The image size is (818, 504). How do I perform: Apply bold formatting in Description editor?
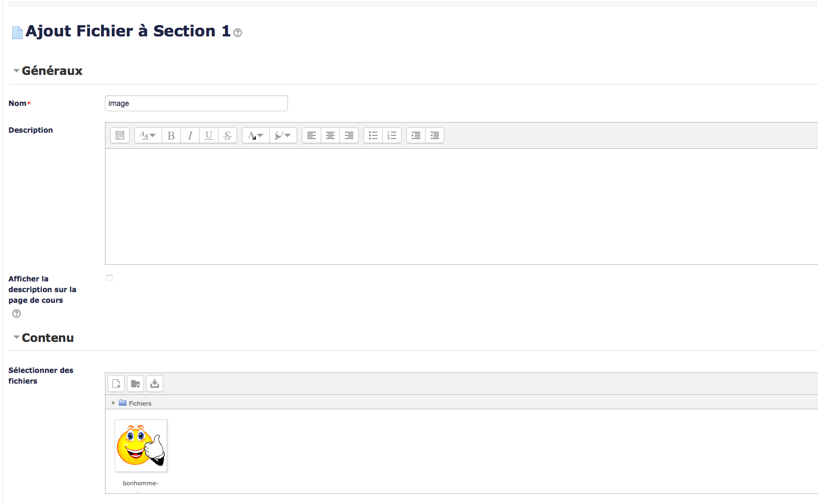point(171,135)
